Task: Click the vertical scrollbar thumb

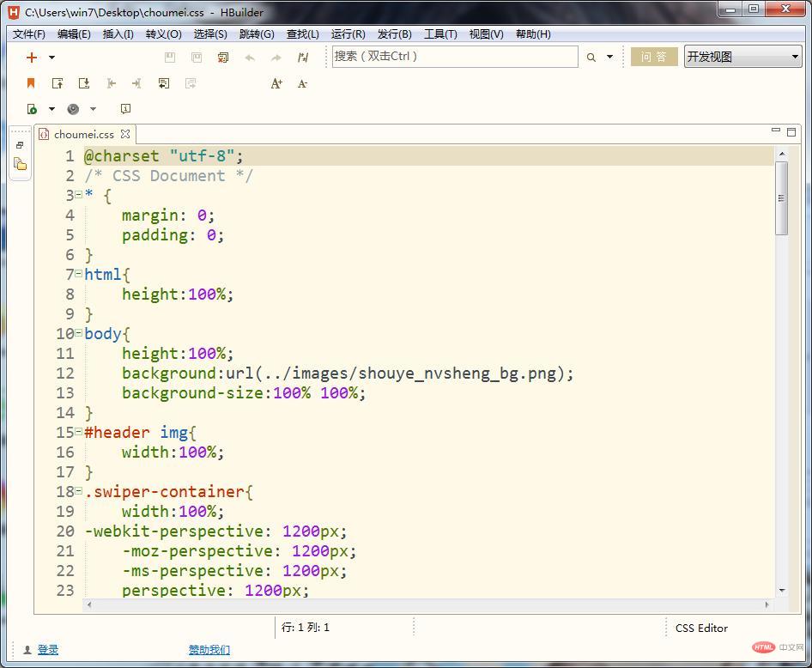Action: click(x=781, y=198)
